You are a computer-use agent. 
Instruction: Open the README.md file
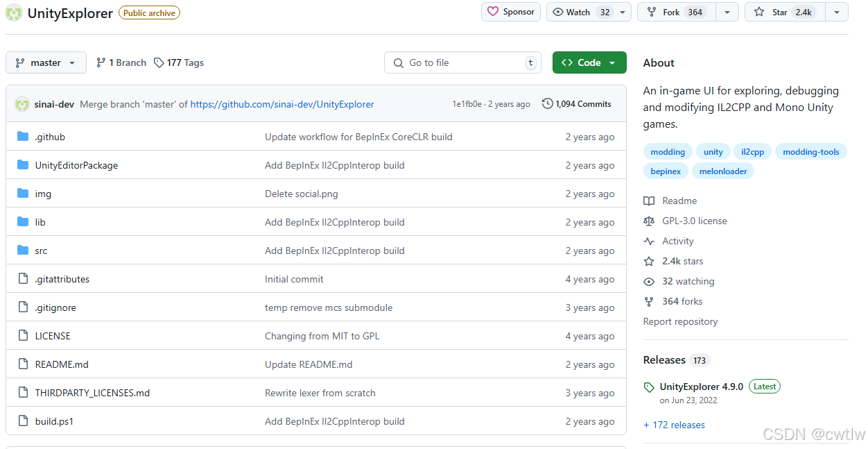pos(62,364)
